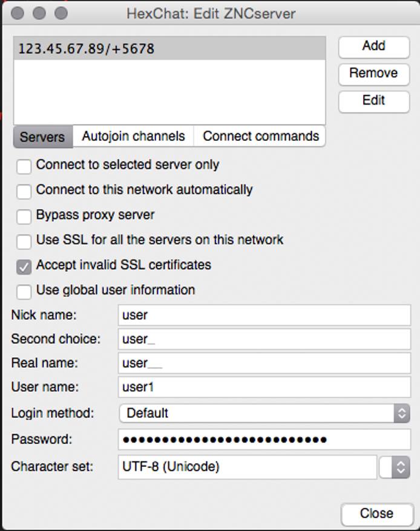Viewport: 420px width, 531px height.
Task: Toggle Connect to this network automatically
Action: 24,191
